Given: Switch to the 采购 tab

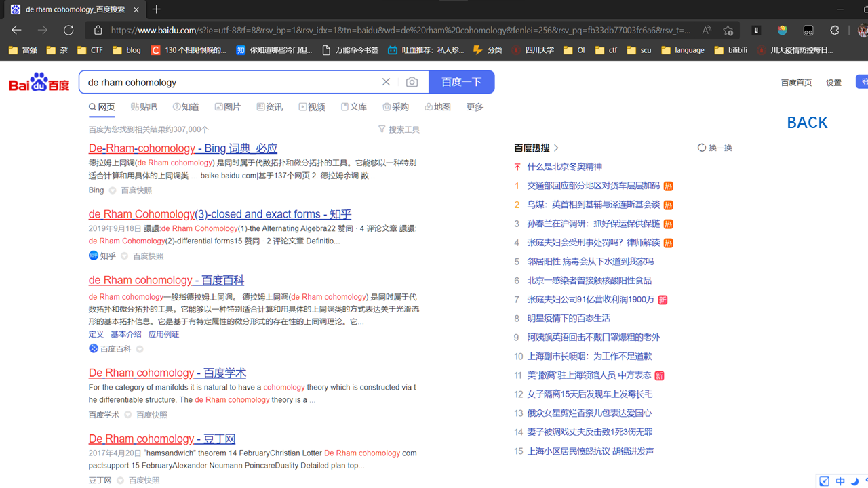Looking at the screenshot, I should 396,107.
